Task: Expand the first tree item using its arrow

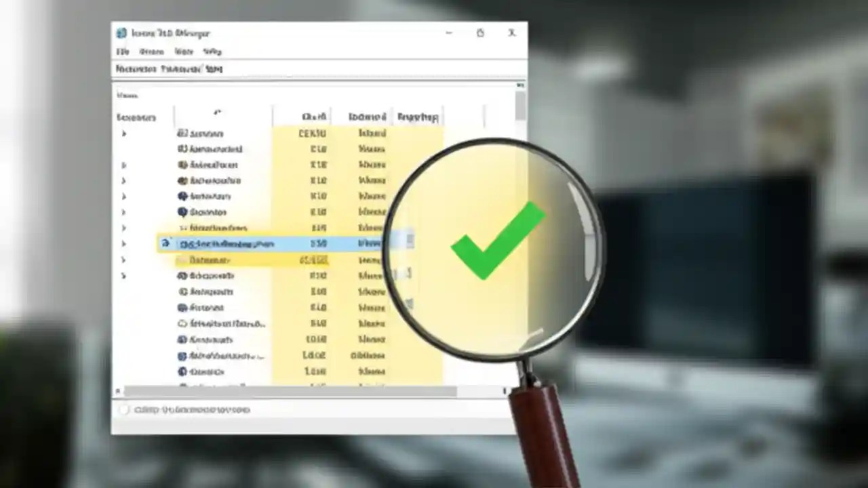Action: [123, 134]
